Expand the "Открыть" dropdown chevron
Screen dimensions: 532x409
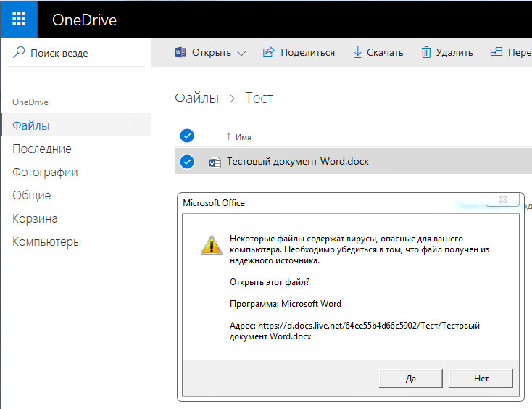241,53
